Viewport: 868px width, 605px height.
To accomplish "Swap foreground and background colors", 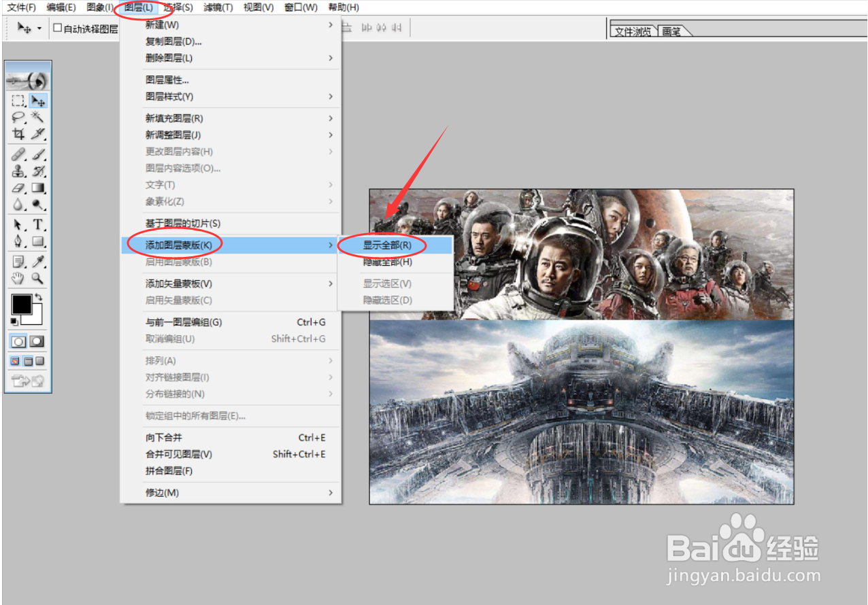I will click(x=40, y=298).
